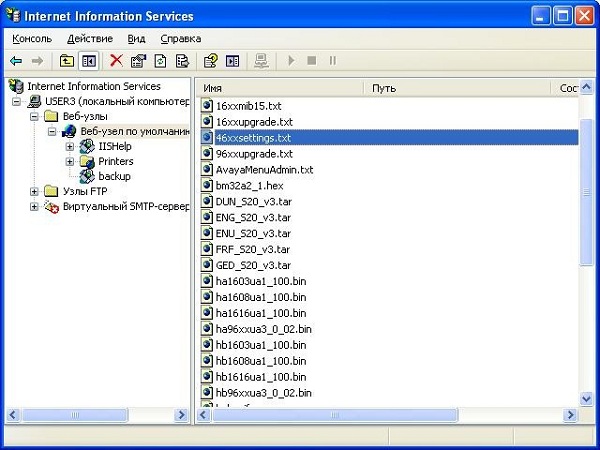
Task: Open the Консоль menu
Action: pos(32,39)
